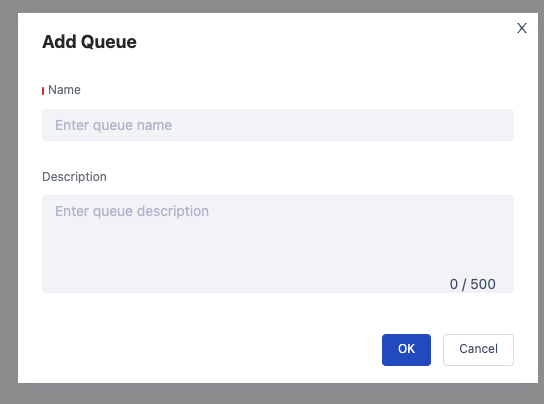
Task: Click the dimmed backdrop outside the dialog
Action: [9, 201]
